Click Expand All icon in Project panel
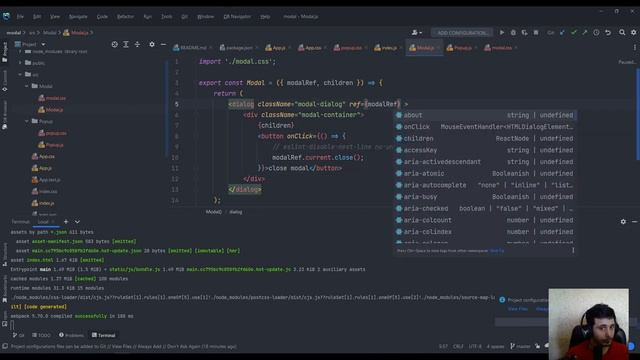640x360 pixels. point(126,44)
